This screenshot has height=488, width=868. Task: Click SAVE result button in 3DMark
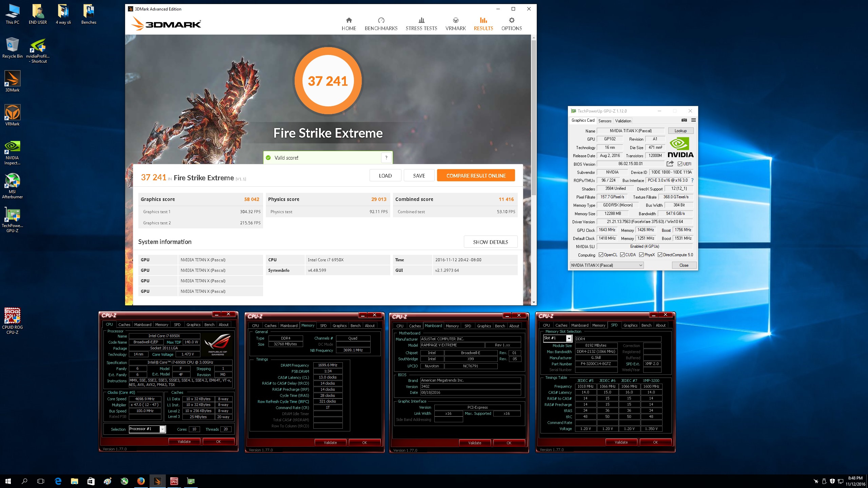pyautogui.click(x=419, y=176)
